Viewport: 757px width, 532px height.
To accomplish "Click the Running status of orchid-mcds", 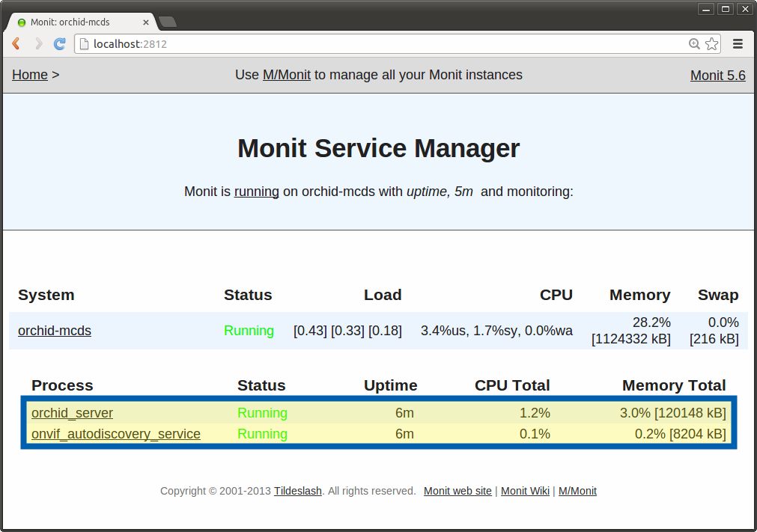I will click(x=249, y=331).
